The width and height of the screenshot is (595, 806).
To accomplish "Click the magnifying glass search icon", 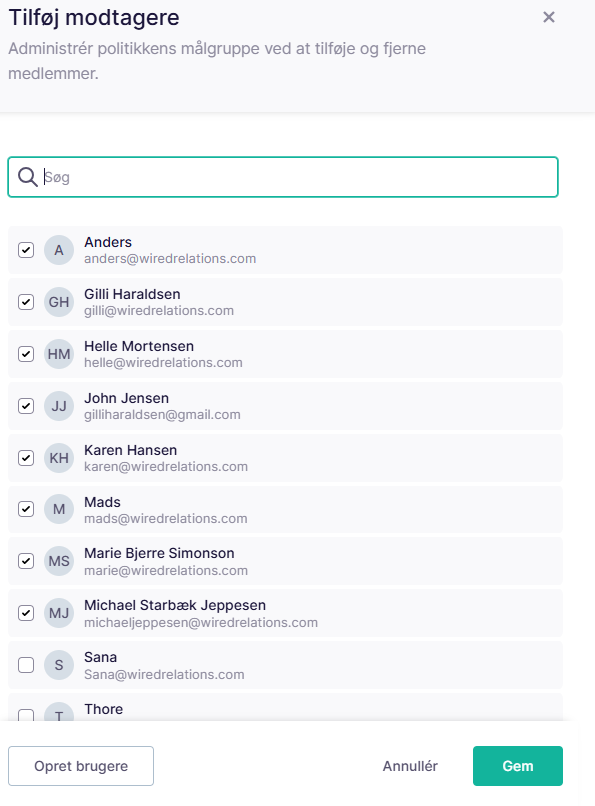I will click(x=28, y=177).
